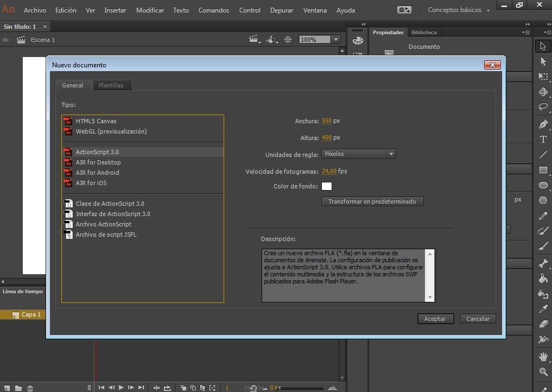Viewport: 552px width, 392px height.
Task: Open the Biblioteca panel tab
Action: coord(424,33)
